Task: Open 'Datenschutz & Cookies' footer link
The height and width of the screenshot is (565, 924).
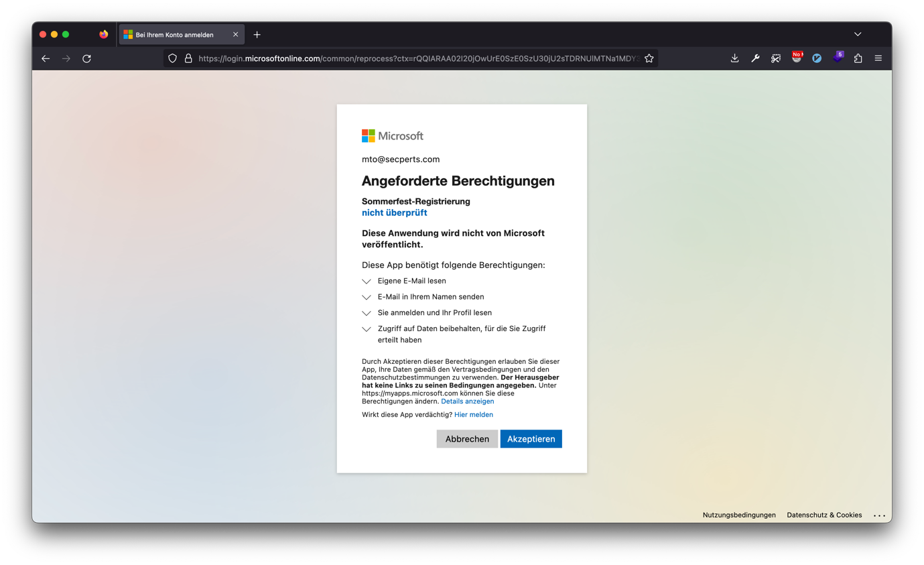Action: [x=824, y=515]
